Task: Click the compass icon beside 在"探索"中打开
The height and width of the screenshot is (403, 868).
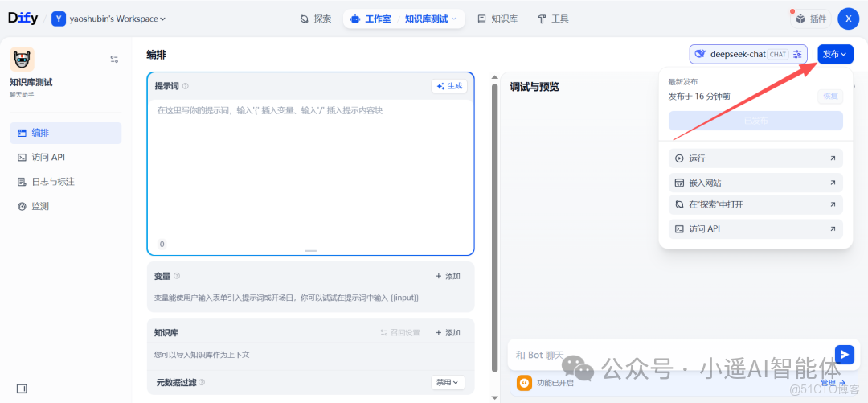Action: (x=679, y=204)
